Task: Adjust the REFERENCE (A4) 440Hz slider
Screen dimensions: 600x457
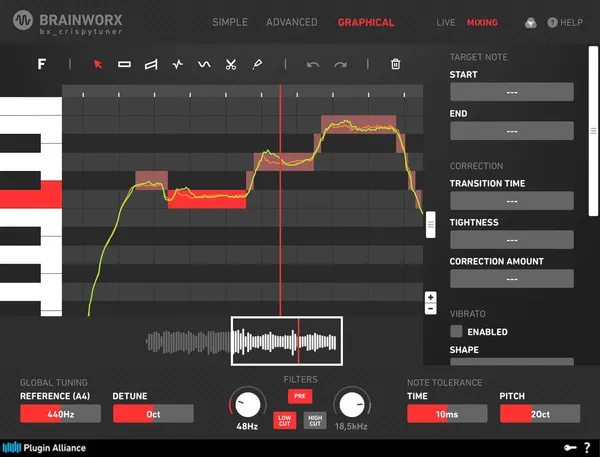Action: [60, 414]
